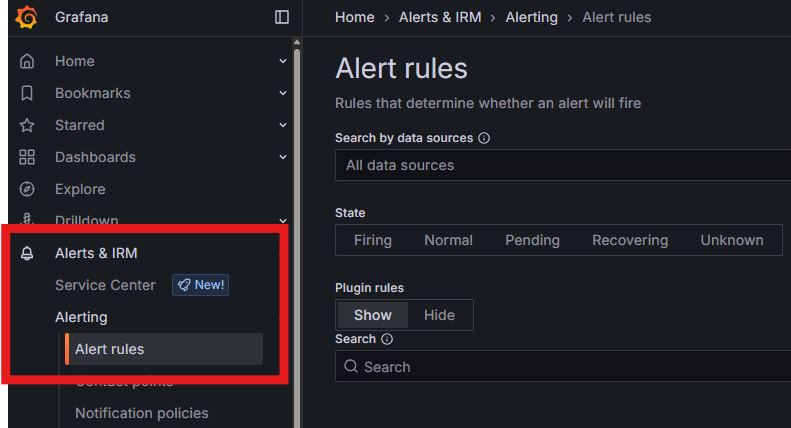This screenshot has width=791, height=428.
Task: Click the alert rules Search input field
Action: point(563,366)
